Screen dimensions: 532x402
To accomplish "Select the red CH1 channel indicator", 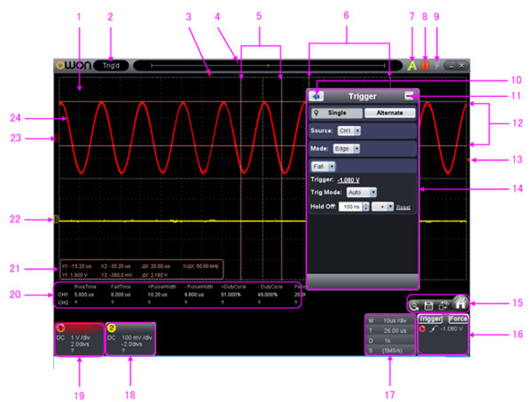I will coord(60,328).
